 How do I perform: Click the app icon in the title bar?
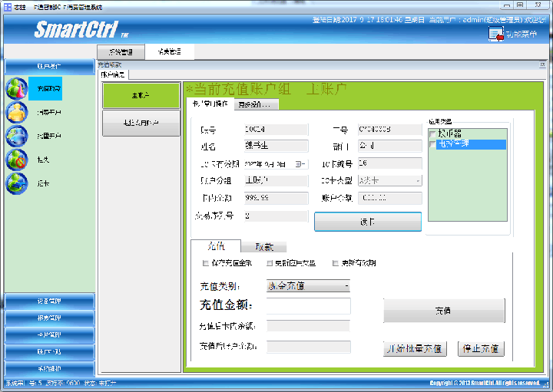click(x=7, y=5)
